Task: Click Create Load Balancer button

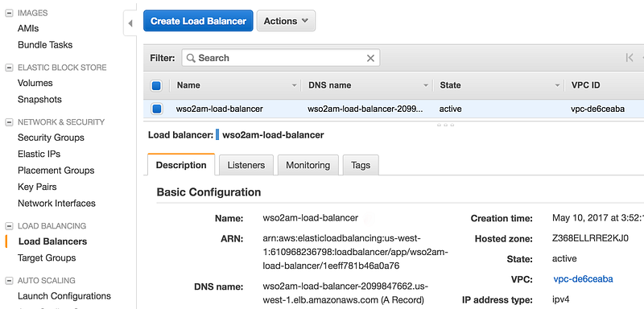Action: tap(198, 21)
